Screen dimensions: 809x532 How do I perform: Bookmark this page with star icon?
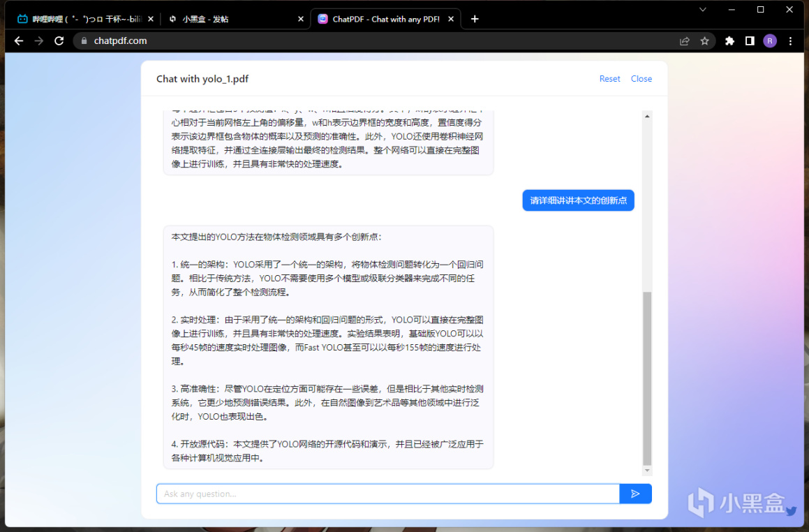(x=705, y=40)
